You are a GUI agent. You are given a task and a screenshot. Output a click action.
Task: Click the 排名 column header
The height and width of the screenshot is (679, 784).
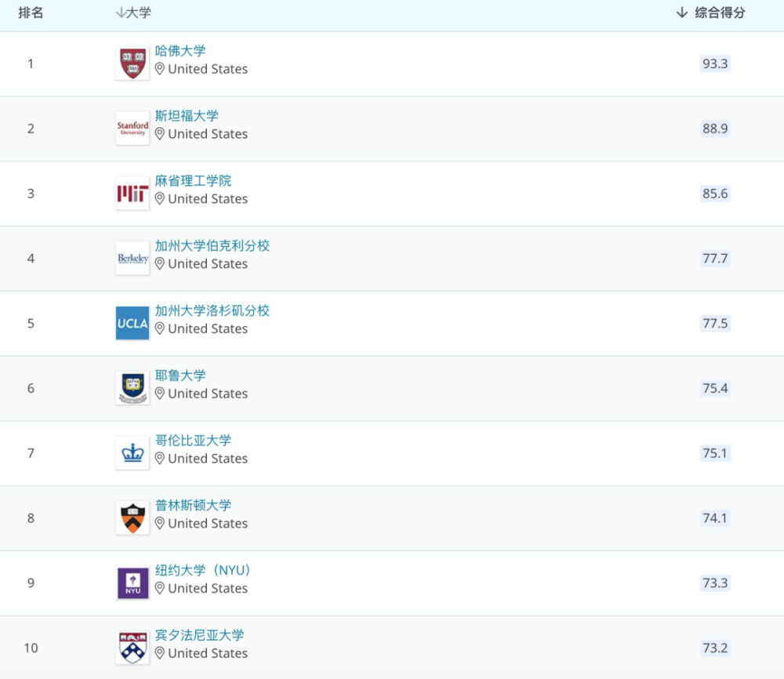point(31,13)
